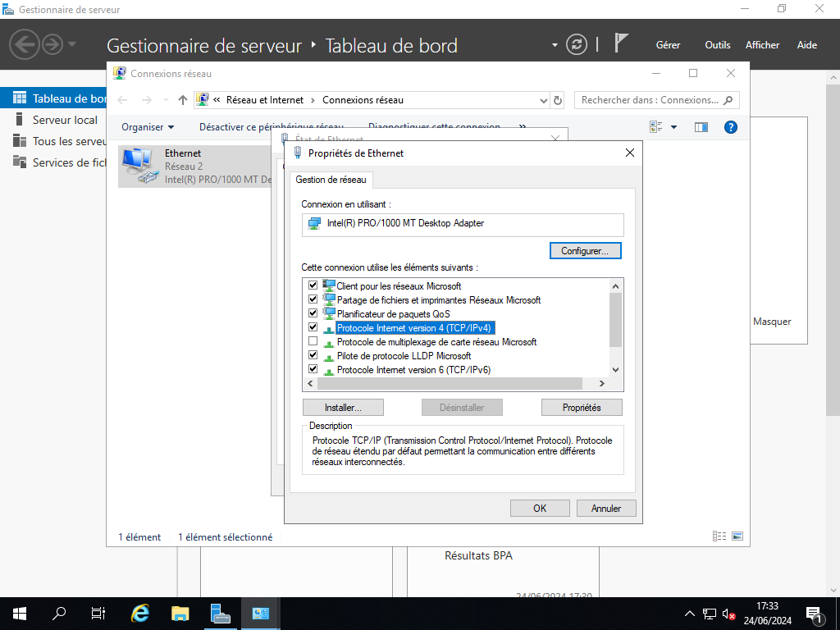
Task: Expand the Organiser dropdown menu
Action: 148,127
